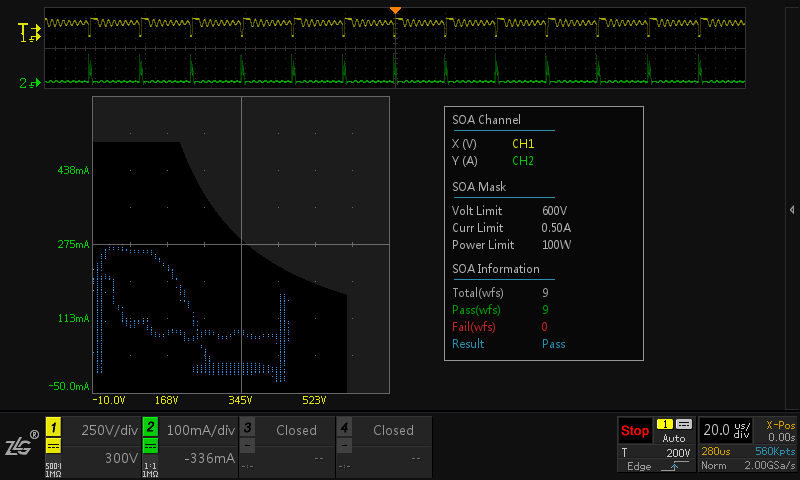Click the 280us time span readout

coord(715,451)
